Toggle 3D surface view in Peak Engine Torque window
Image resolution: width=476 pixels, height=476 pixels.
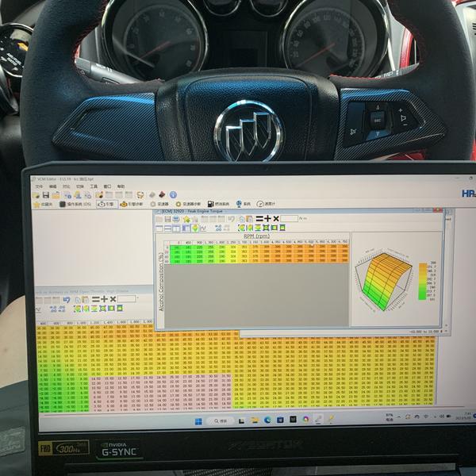195,228
